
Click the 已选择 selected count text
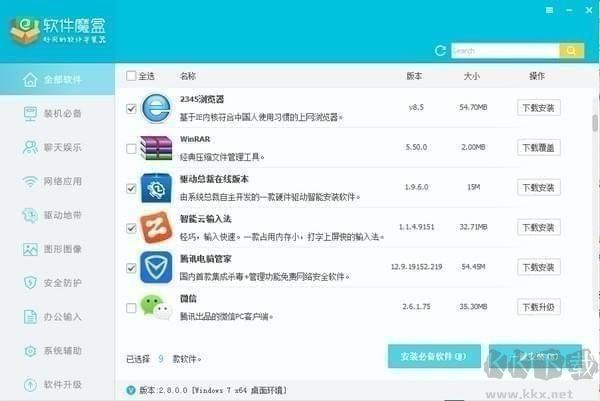click(x=164, y=359)
